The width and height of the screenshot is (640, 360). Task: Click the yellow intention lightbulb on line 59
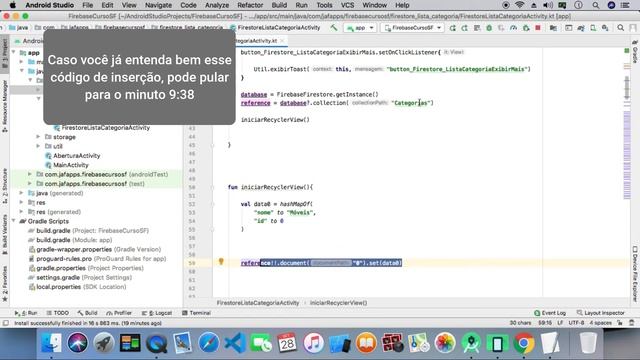click(x=221, y=261)
